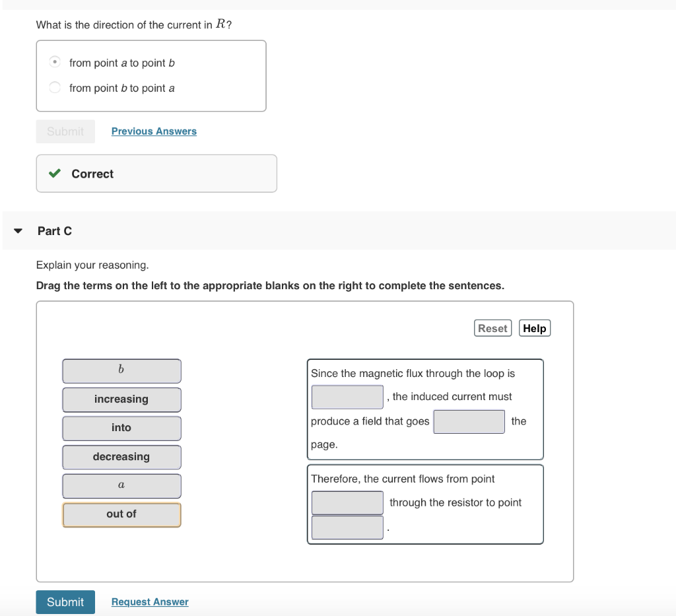676x616 pixels.
Task: Click the final blank after 'resistor to point'
Action: click(347, 528)
